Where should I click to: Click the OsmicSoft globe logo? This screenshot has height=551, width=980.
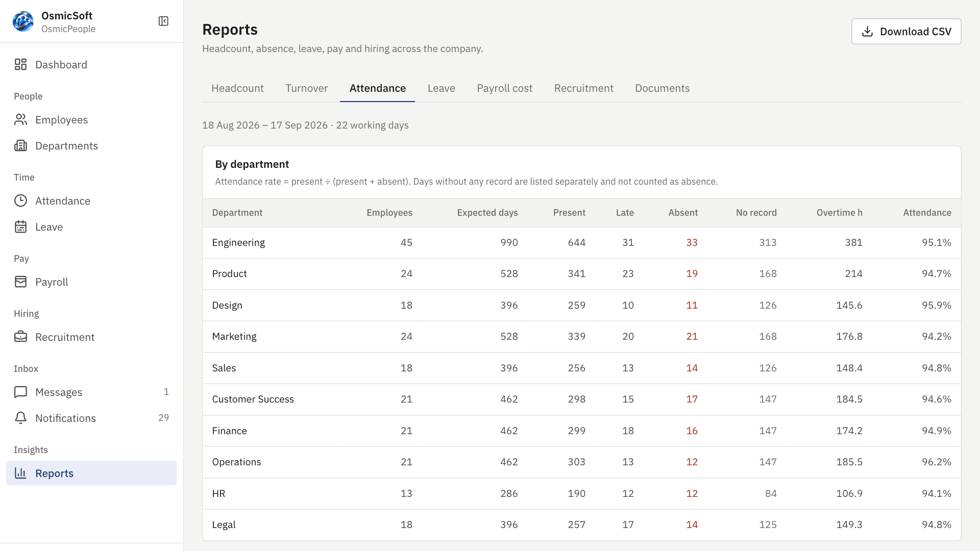[x=23, y=21]
